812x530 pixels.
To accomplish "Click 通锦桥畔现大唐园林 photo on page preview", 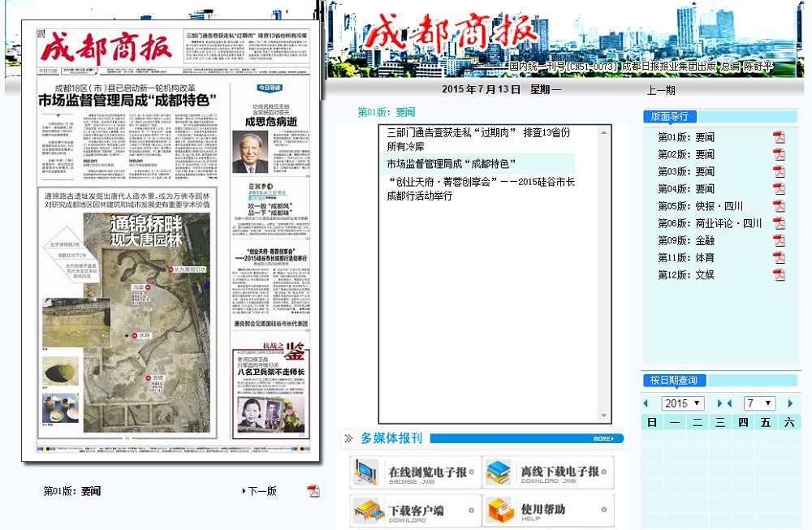I will (146, 324).
